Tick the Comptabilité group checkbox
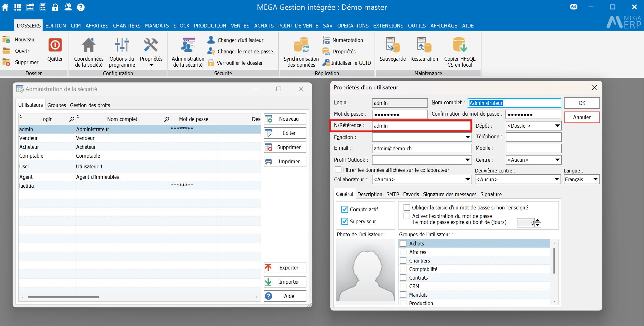 pos(403,269)
